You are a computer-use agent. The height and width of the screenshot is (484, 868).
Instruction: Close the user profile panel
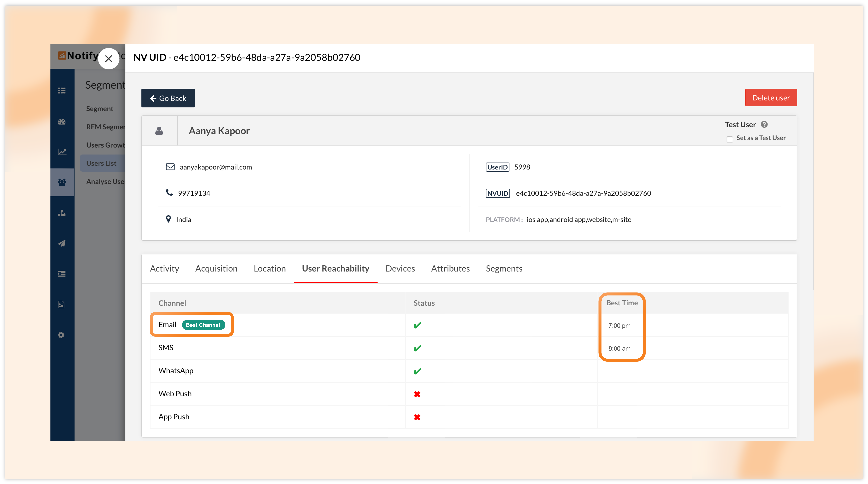(108, 59)
